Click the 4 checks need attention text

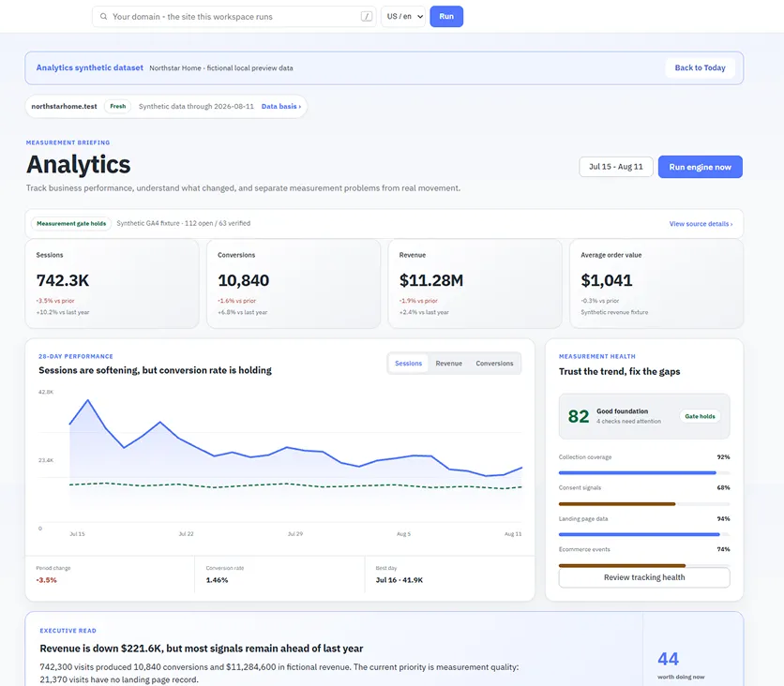coord(628,421)
